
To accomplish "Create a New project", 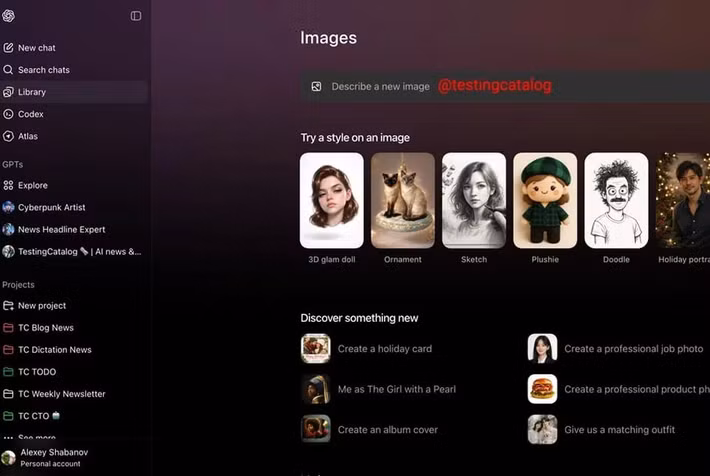I will 41,306.
